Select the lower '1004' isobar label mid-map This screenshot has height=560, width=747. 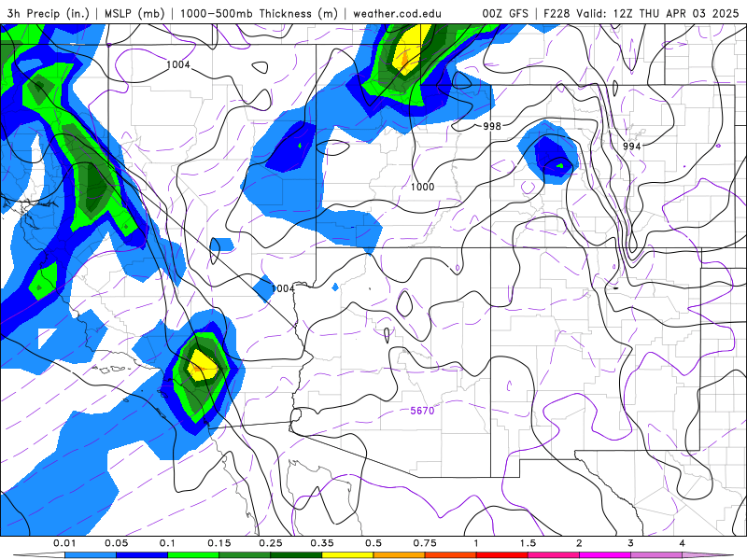pyautogui.click(x=283, y=288)
